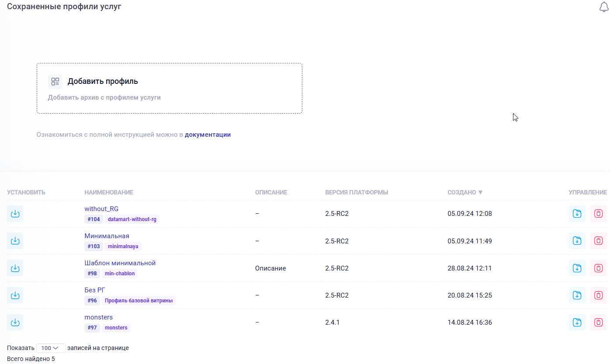Screen dimensions: 610x364
Task: Open records per page dropdown
Action: [x=51, y=348]
